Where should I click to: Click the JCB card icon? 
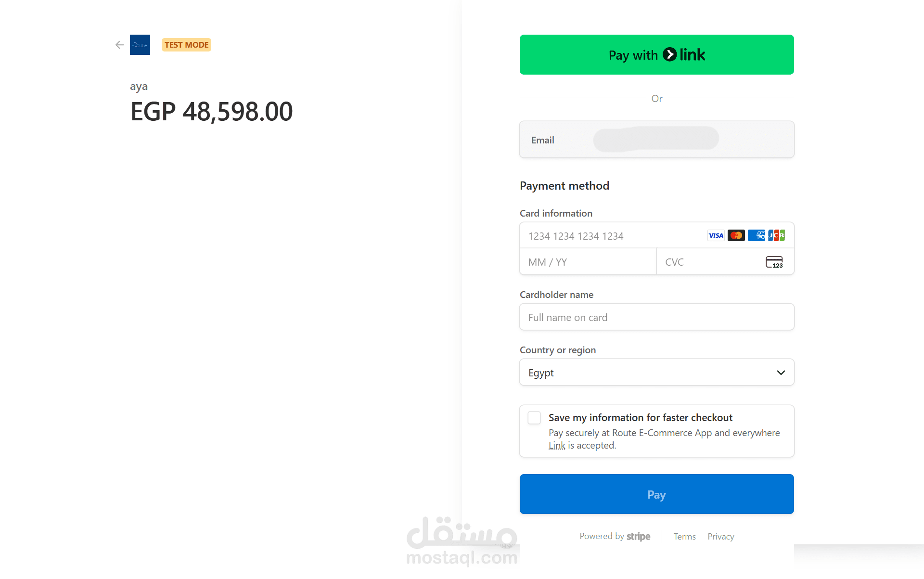pos(776,235)
